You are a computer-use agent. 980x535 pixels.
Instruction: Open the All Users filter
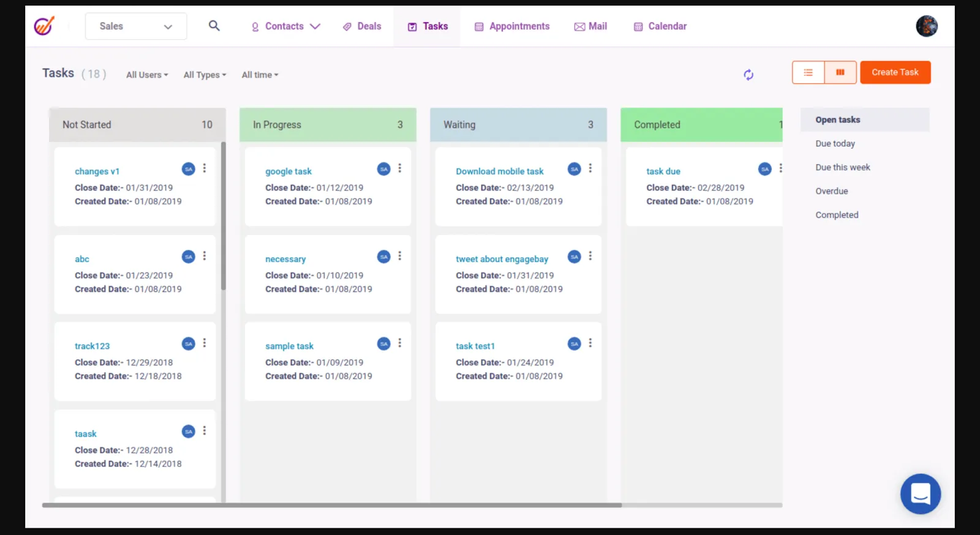(x=147, y=75)
